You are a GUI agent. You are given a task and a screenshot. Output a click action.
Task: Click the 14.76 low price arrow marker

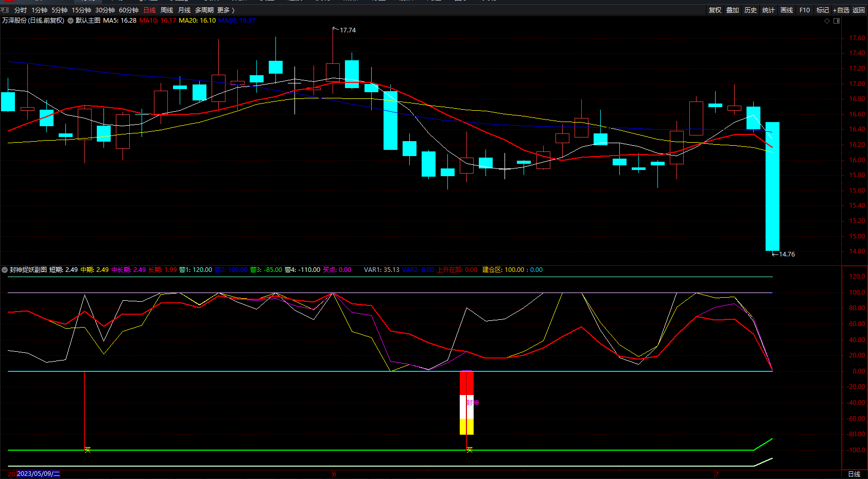click(x=775, y=254)
